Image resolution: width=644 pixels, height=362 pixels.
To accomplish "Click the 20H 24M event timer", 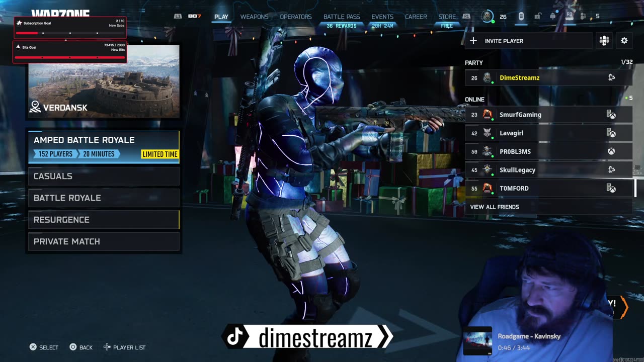I will (x=382, y=26).
